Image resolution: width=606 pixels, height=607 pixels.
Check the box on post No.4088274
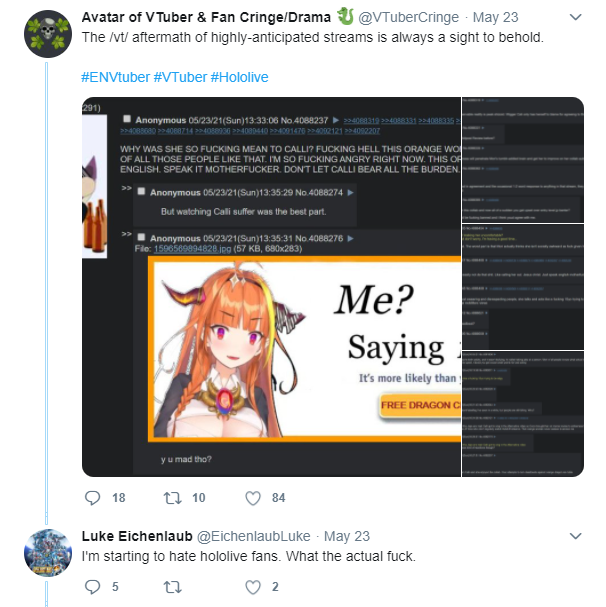141,191
